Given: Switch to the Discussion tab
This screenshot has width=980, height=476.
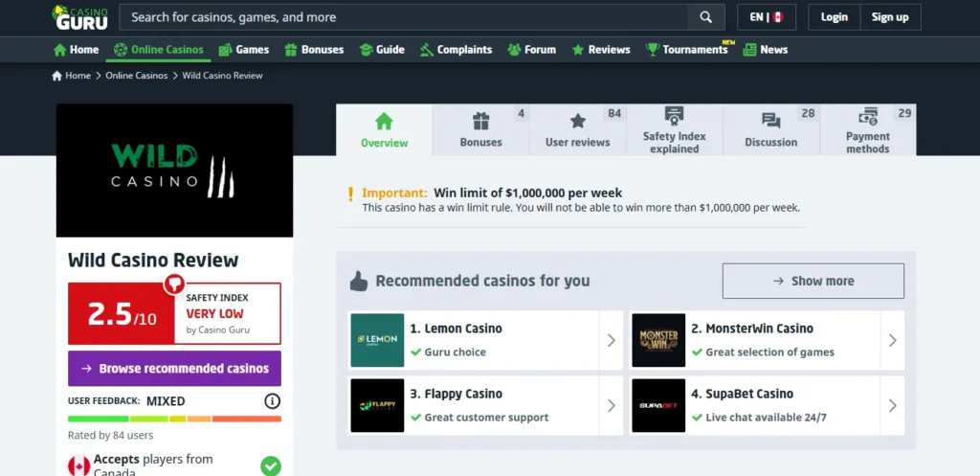Looking at the screenshot, I should 770,130.
